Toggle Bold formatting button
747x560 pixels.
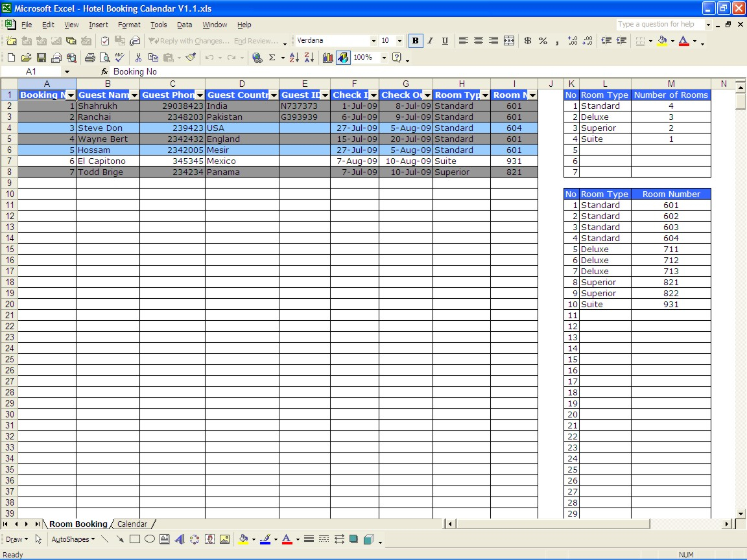click(x=415, y=41)
